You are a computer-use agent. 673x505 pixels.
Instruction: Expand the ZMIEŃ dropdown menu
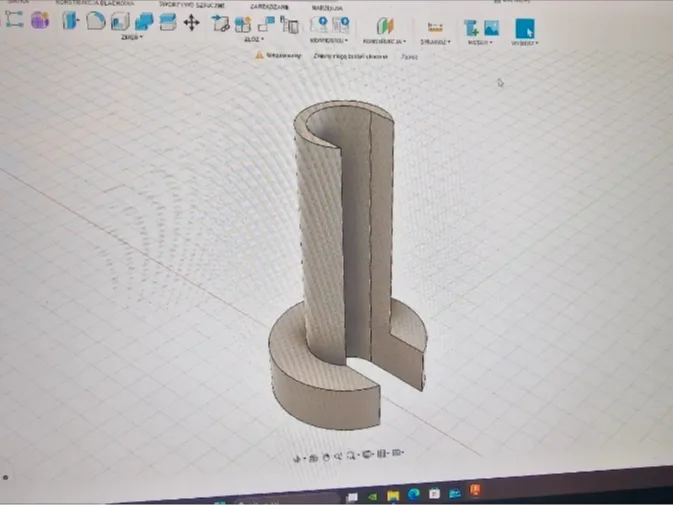131,37
